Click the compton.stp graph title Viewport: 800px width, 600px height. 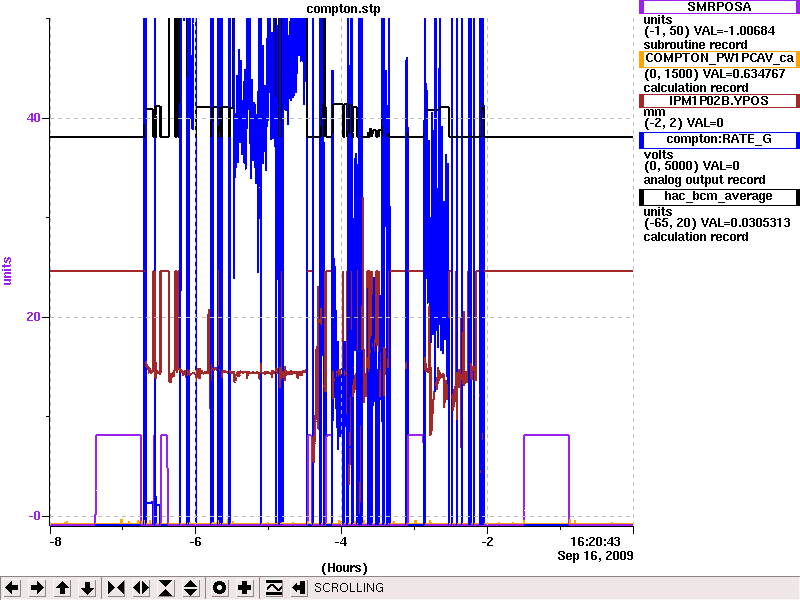click(343, 9)
